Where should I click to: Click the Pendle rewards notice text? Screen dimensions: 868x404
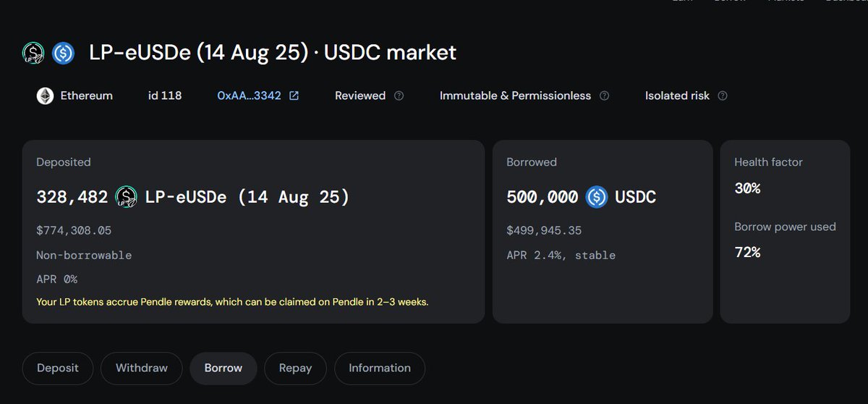(x=232, y=302)
